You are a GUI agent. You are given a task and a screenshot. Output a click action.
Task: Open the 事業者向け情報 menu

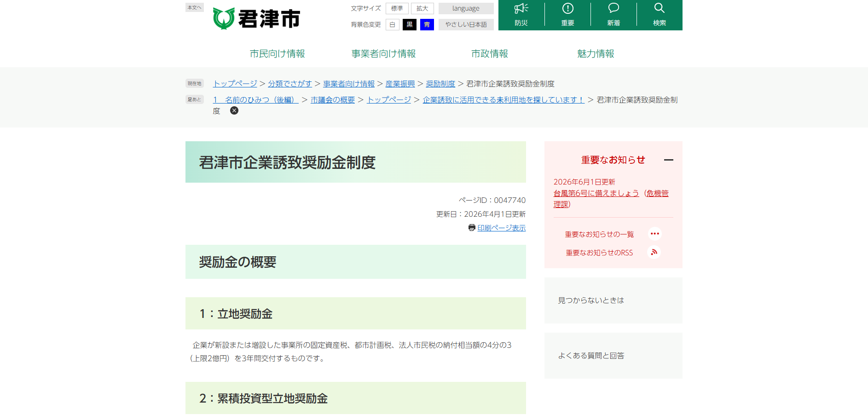[x=383, y=53]
